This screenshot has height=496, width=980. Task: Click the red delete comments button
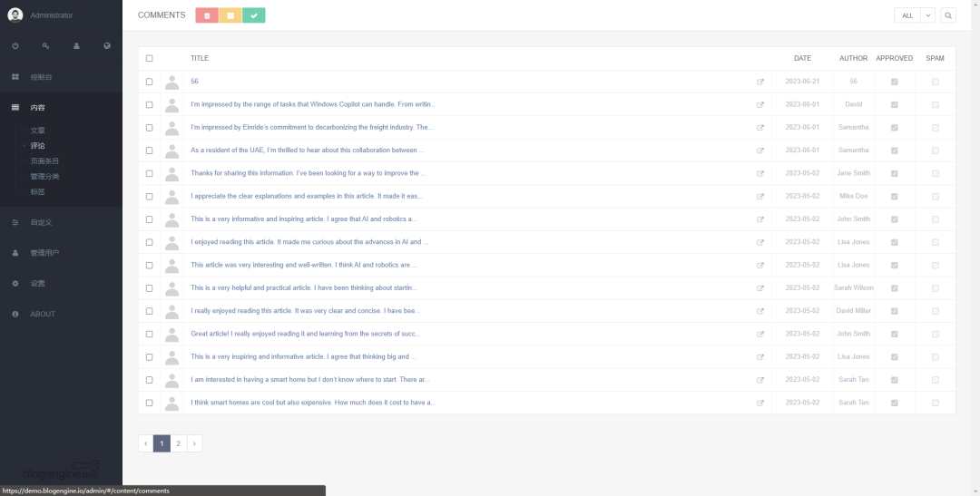point(207,15)
